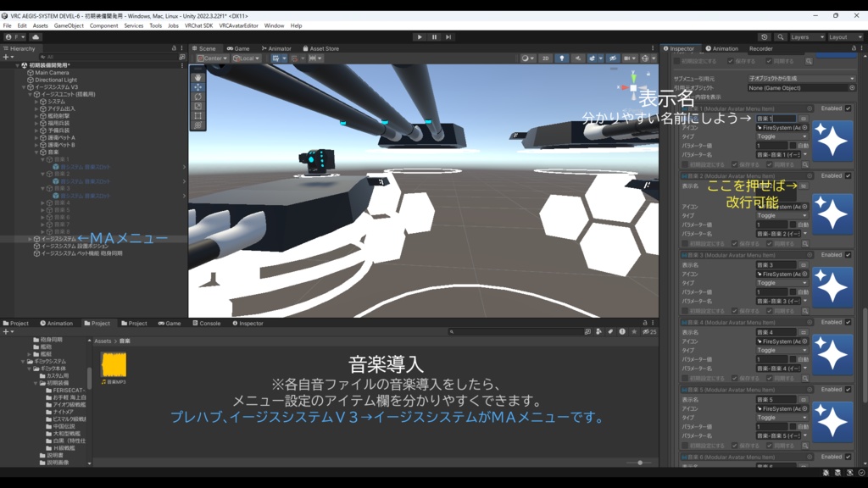868x488 pixels.
Task: Click the Step frame button next to Pause
Action: (447, 36)
